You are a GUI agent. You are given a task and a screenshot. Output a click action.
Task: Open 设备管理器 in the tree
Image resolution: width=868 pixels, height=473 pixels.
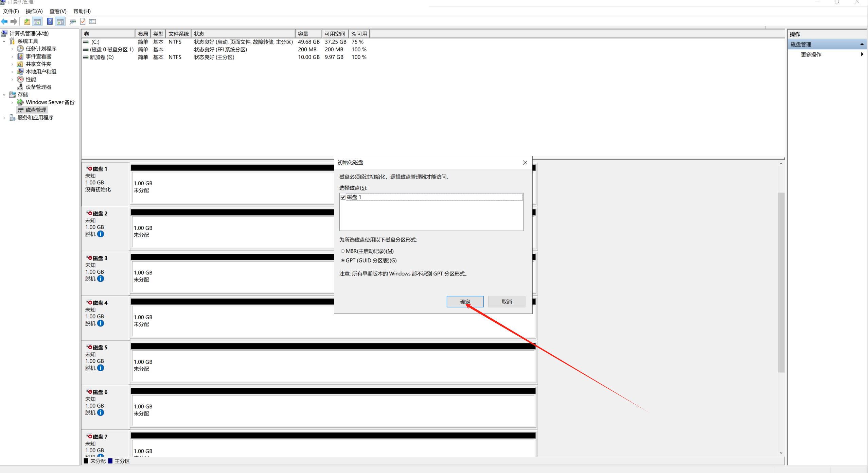click(38, 87)
